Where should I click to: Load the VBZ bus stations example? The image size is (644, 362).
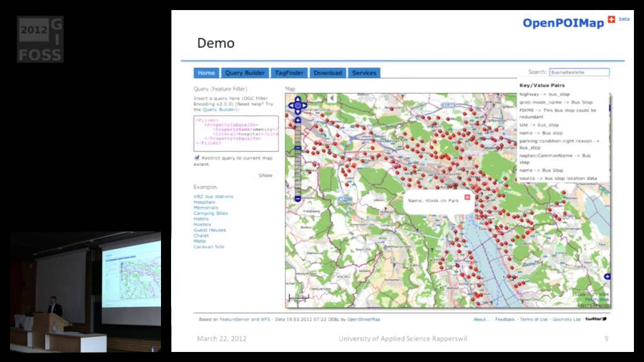214,197
